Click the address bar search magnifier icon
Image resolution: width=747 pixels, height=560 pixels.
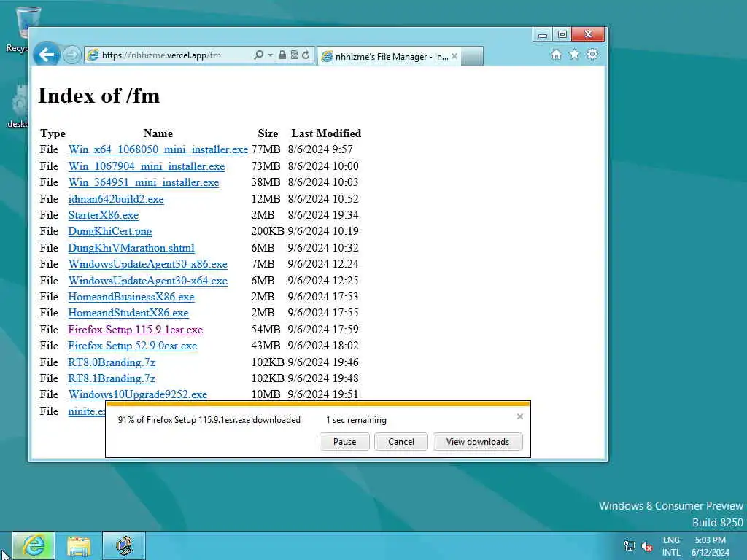[259, 55]
